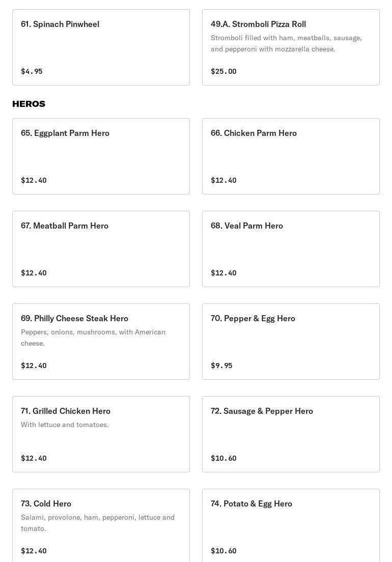392x562 pixels.
Task: Select the 73. Cold Hero title
Action: 46,503
